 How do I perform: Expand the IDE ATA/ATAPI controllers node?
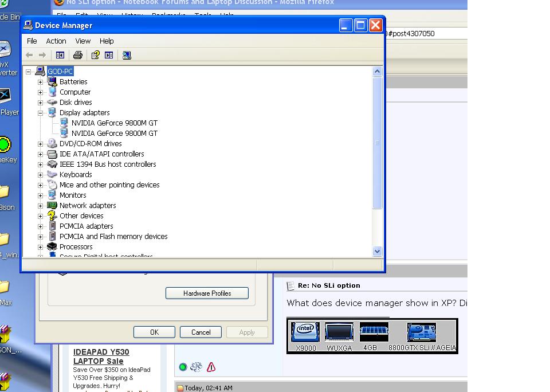point(40,154)
